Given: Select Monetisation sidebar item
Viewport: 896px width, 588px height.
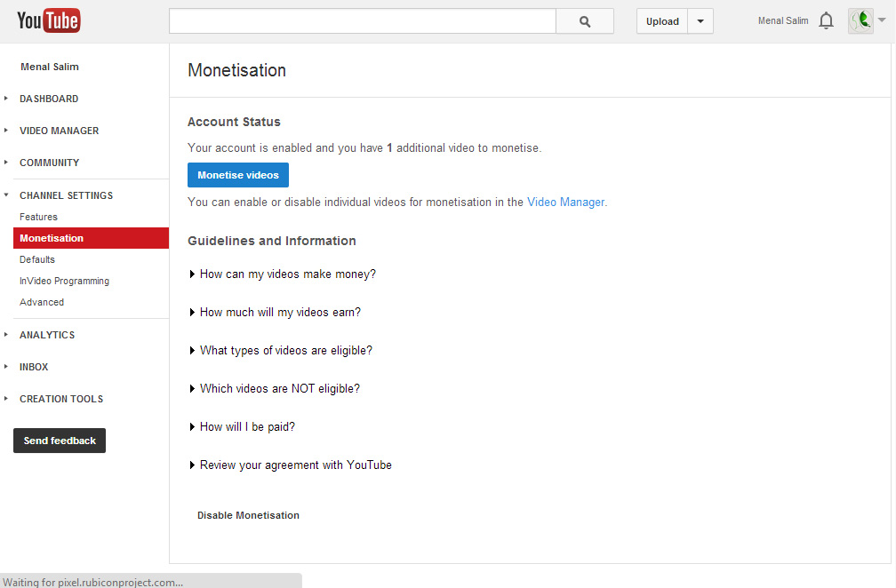Looking at the screenshot, I should point(91,238).
